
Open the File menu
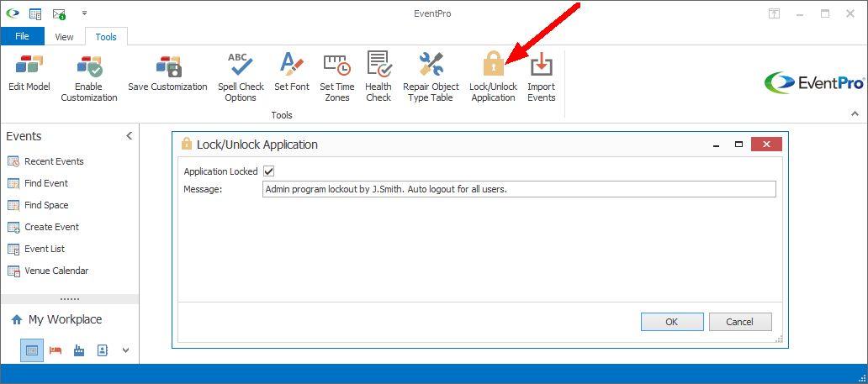click(22, 36)
